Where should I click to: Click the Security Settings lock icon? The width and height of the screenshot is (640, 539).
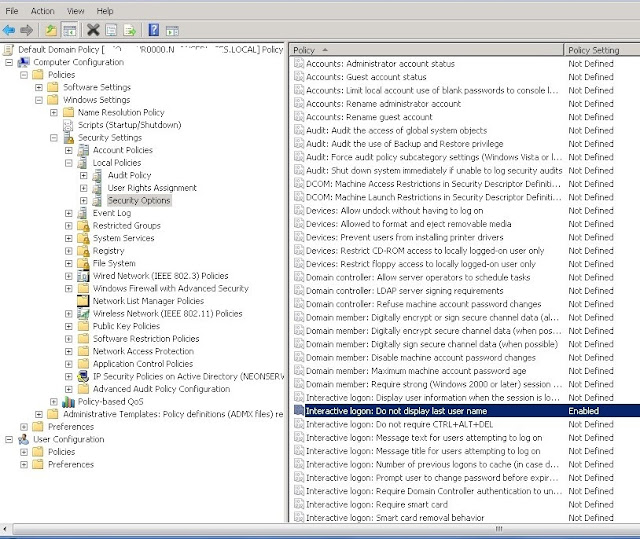(69, 138)
